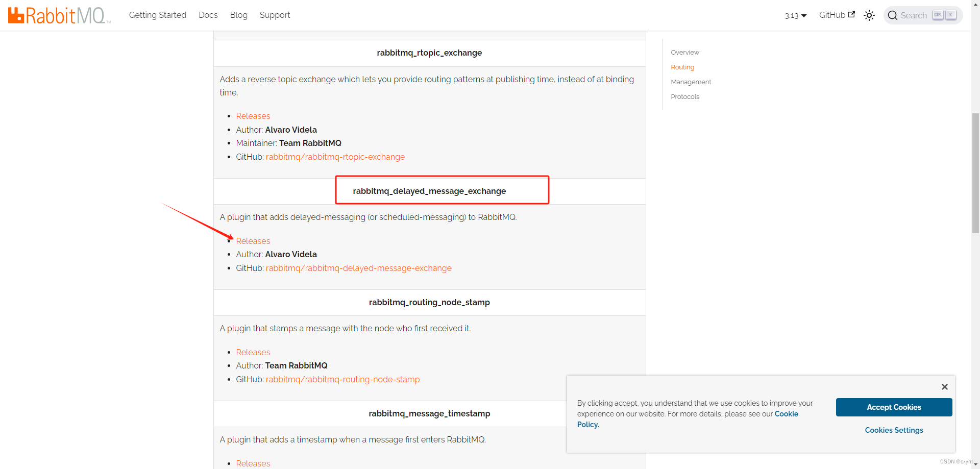
Task: Click the scrollbar down arrow
Action: 975,465
